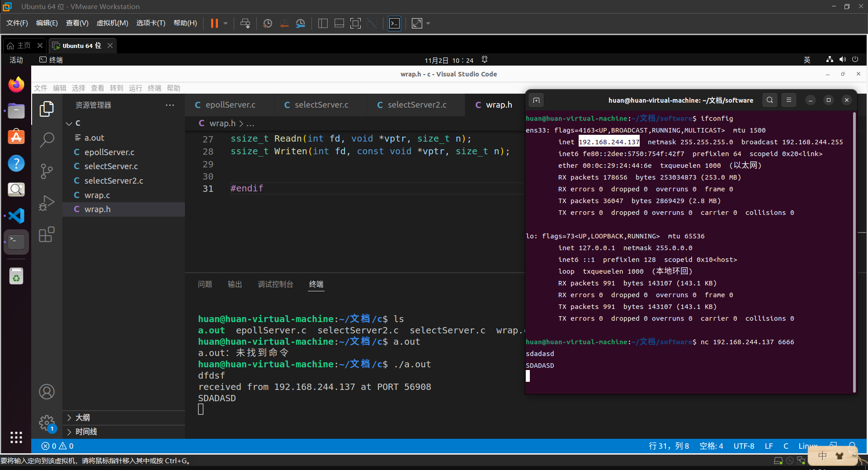This screenshot has height=470, width=868.
Task: Switch the input method indicator from 英
Action: click(x=807, y=59)
